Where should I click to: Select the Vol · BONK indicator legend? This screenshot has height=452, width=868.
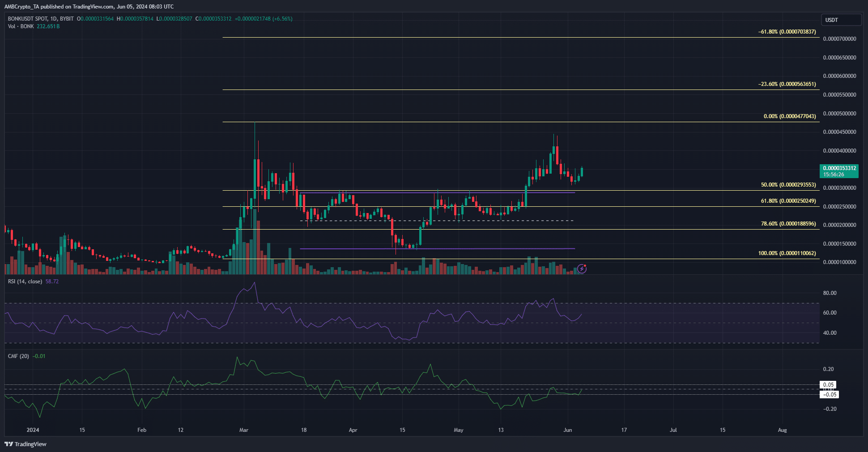(x=21, y=26)
